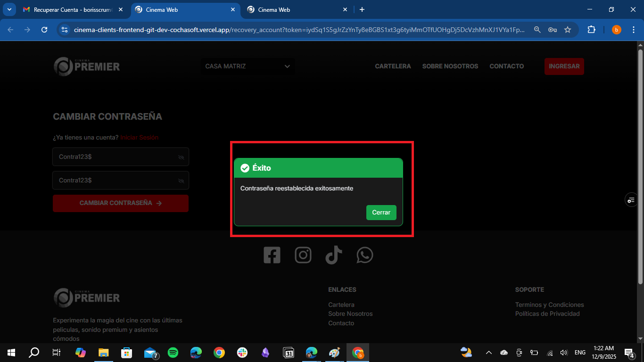Adjust the speaker volume in the system tray
The width and height of the screenshot is (644, 362).
(x=564, y=352)
